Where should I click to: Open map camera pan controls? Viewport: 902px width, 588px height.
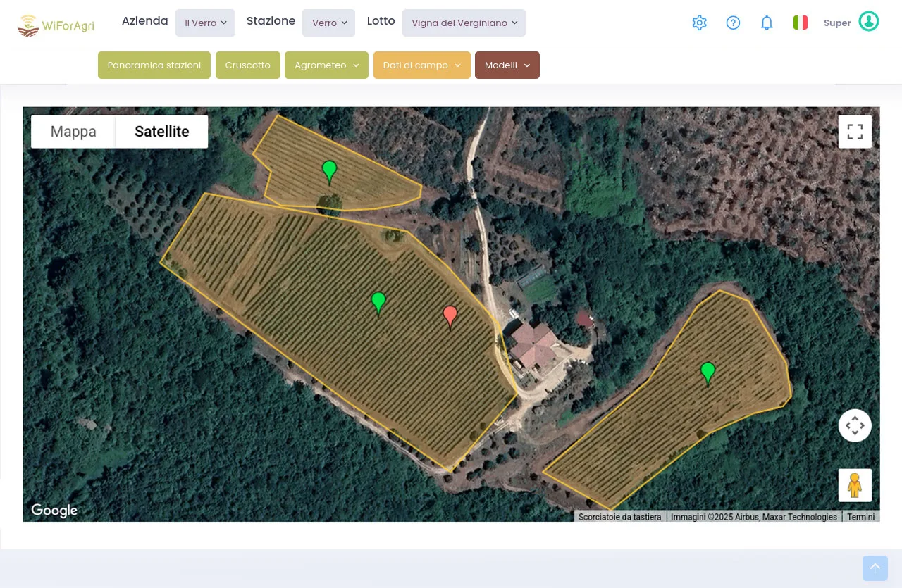point(855,425)
